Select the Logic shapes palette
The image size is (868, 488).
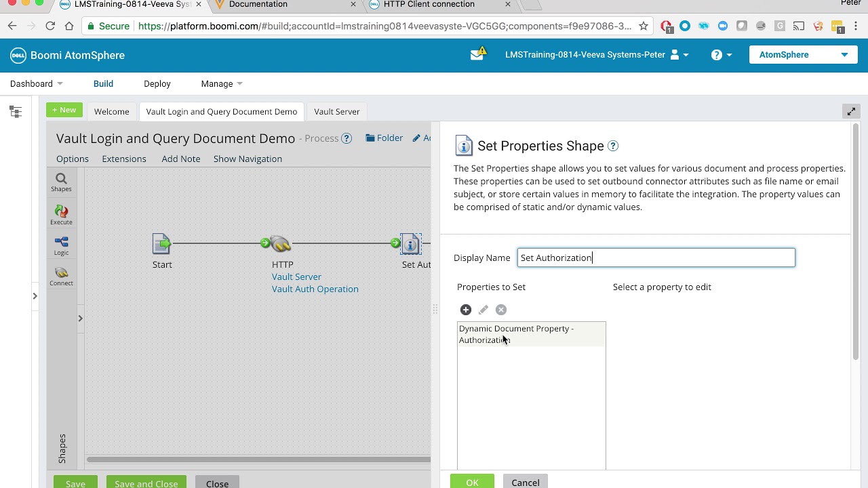pos(61,246)
